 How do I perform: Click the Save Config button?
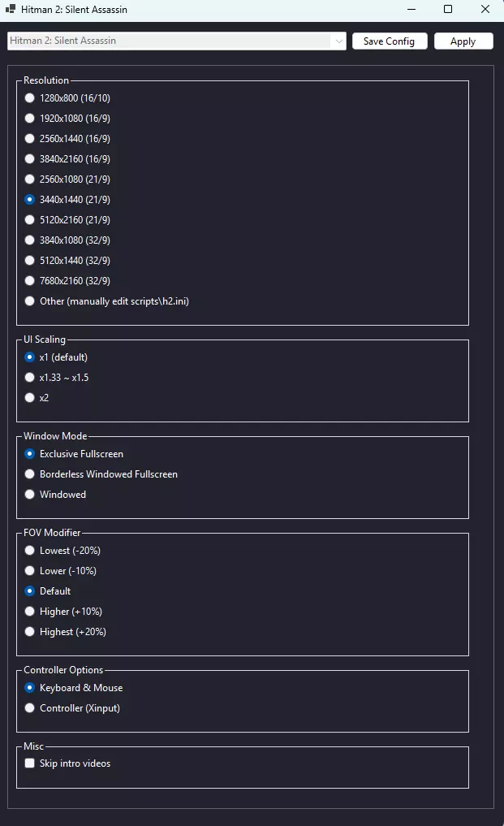coord(389,41)
